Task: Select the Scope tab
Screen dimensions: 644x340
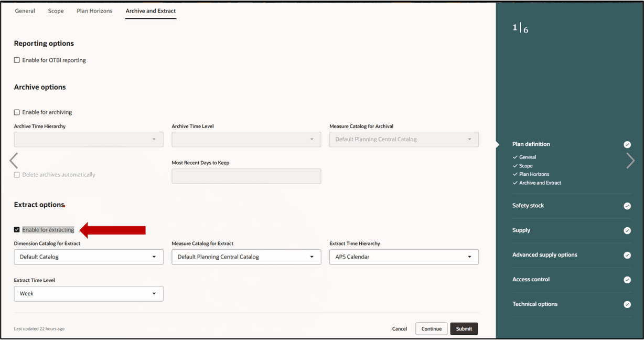Action: (x=56, y=10)
